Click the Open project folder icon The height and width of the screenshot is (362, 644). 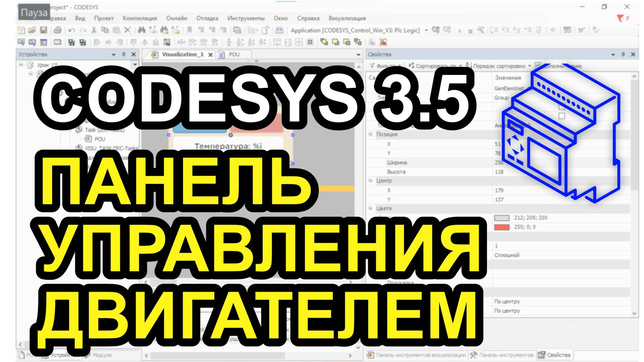pos(32,30)
